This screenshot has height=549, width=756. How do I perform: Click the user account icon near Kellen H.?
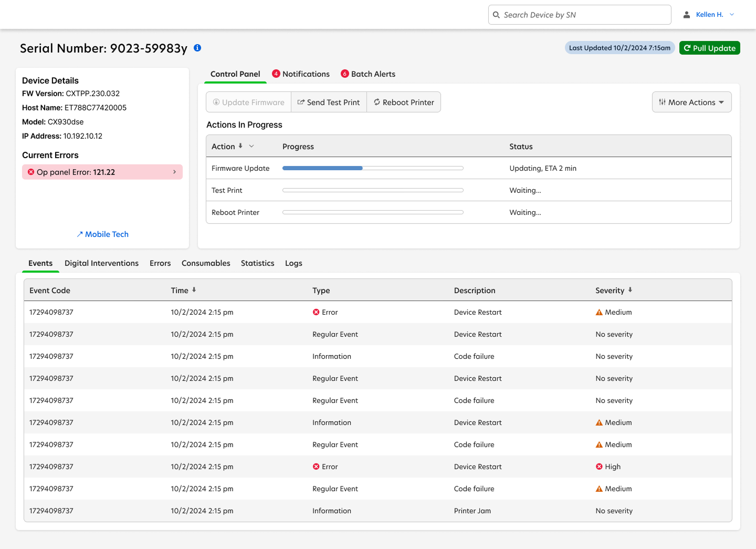(686, 14)
